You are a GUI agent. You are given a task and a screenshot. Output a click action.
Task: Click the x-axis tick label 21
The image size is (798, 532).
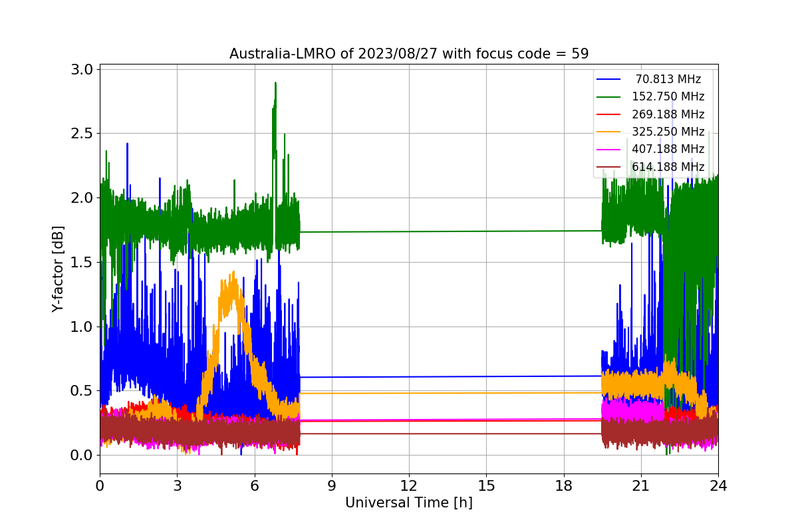[x=640, y=486]
